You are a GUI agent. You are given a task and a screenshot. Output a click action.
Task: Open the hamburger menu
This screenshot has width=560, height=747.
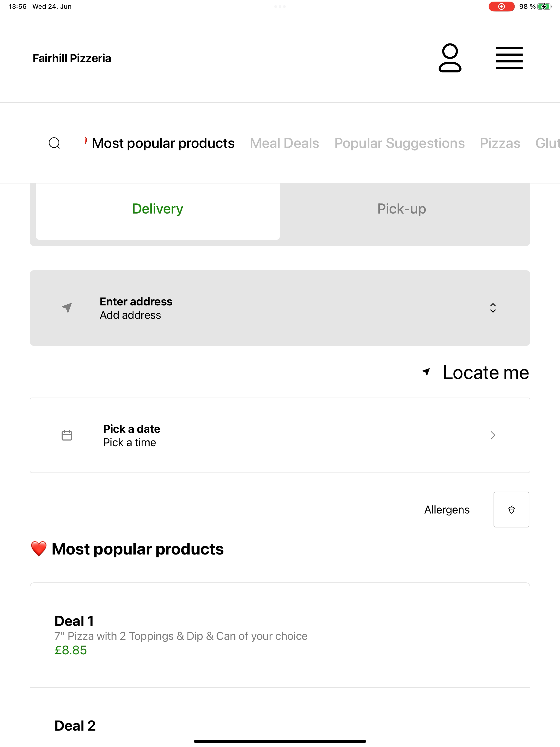509,58
